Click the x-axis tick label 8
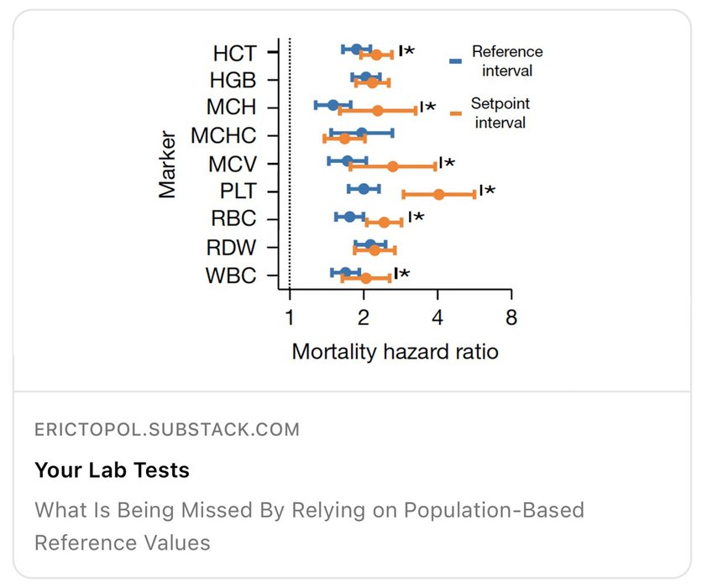Screen dimensions: 702x588 [x=511, y=318]
